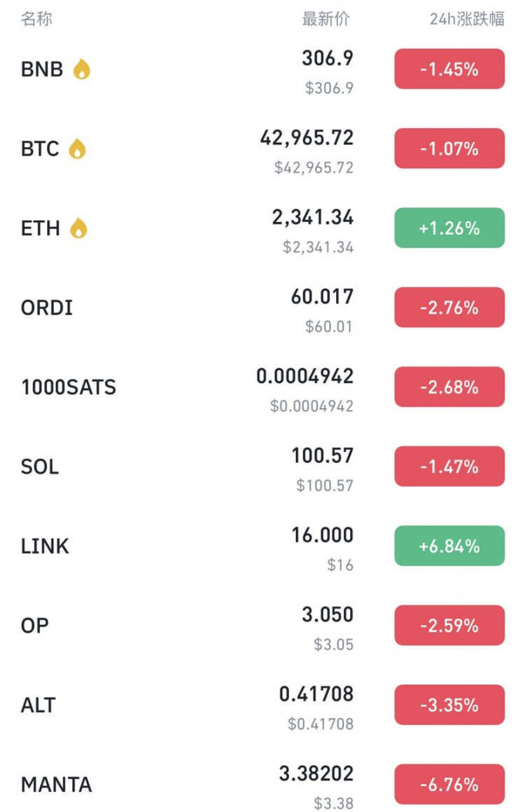
Task: Sort by the 最新价 column header
Action: (326, 19)
